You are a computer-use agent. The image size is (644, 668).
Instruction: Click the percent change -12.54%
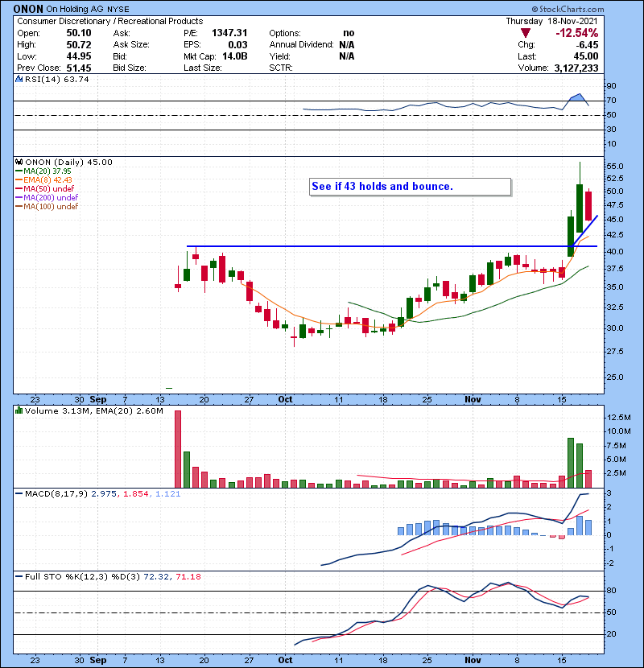pyautogui.click(x=576, y=33)
